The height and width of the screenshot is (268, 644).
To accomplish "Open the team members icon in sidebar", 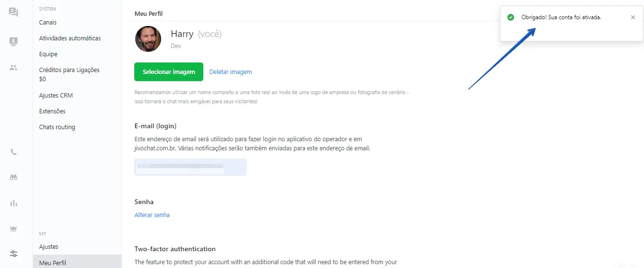I will click(13, 68).
